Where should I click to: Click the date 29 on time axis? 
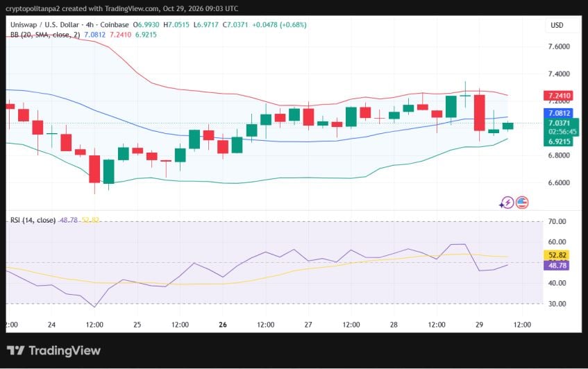479,325
